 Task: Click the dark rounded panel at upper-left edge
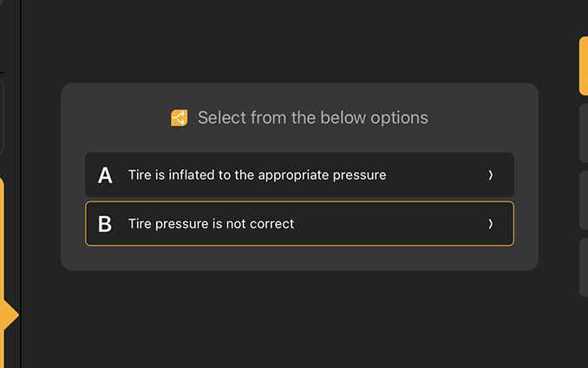tap(2, 117)
